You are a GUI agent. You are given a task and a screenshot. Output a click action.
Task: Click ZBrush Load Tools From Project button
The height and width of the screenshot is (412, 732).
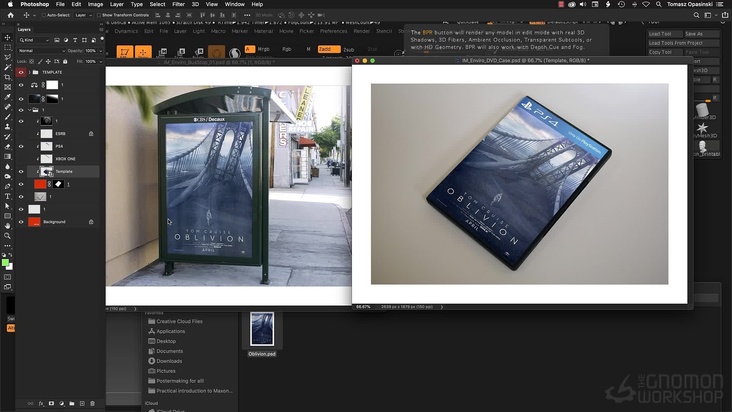tap(683, 43)
